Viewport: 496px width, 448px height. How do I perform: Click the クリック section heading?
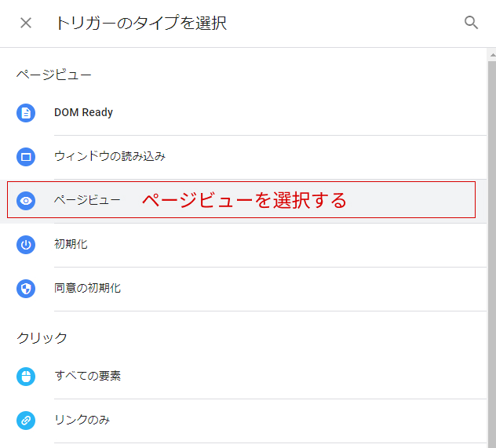(42, 338)
